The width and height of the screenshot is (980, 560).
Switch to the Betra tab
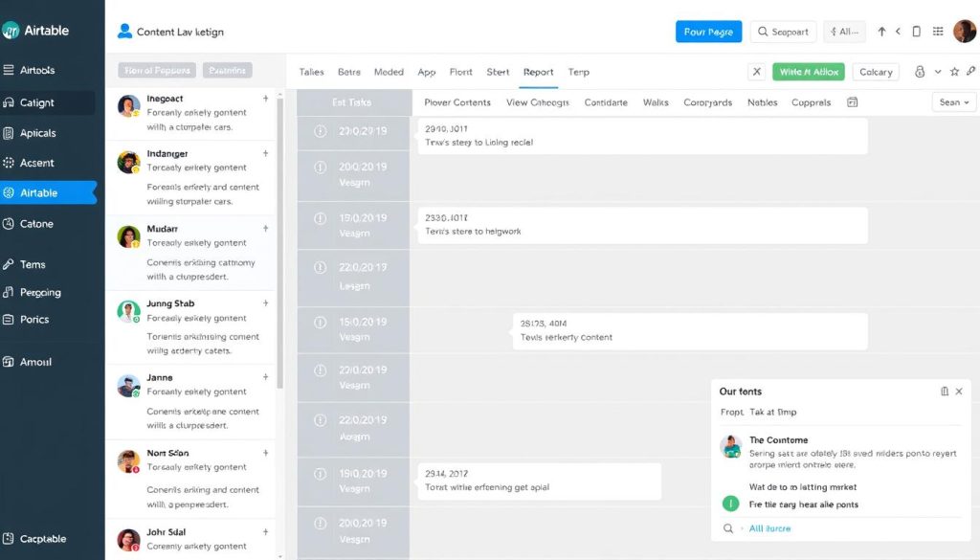[x=348, y=72]
